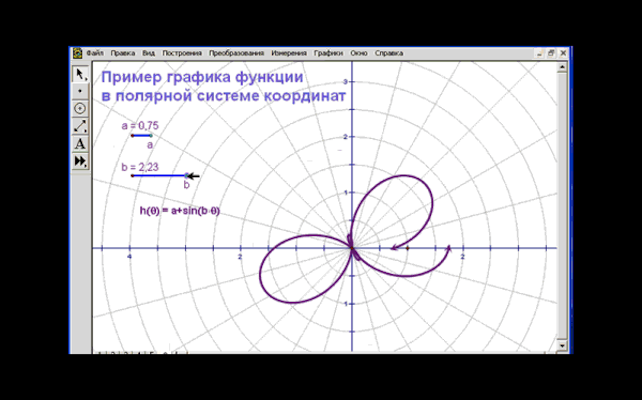This screenshot has width=642, height=400.
Task: Open the Справка menu
Action: tap(389, 53)
